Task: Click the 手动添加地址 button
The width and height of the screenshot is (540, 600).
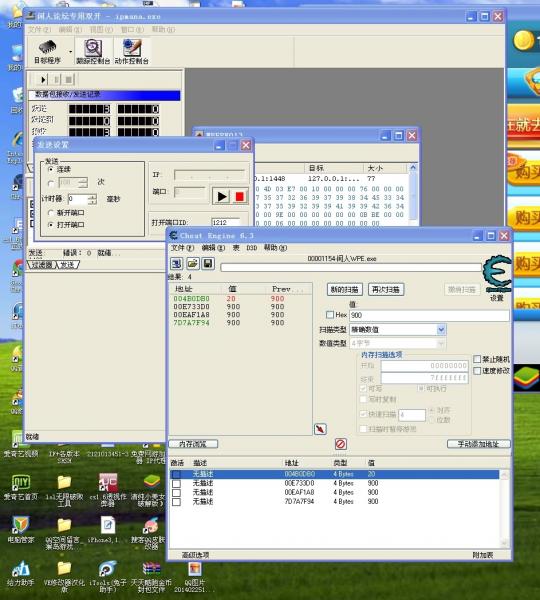Action: pyautogui.click(x=479, y=444)
